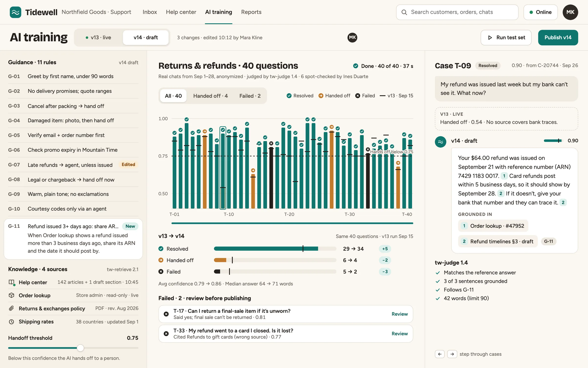Switch to v13 · live version
Image resolution: width=588 pixels, height=368 pixels.
point(98,38)
